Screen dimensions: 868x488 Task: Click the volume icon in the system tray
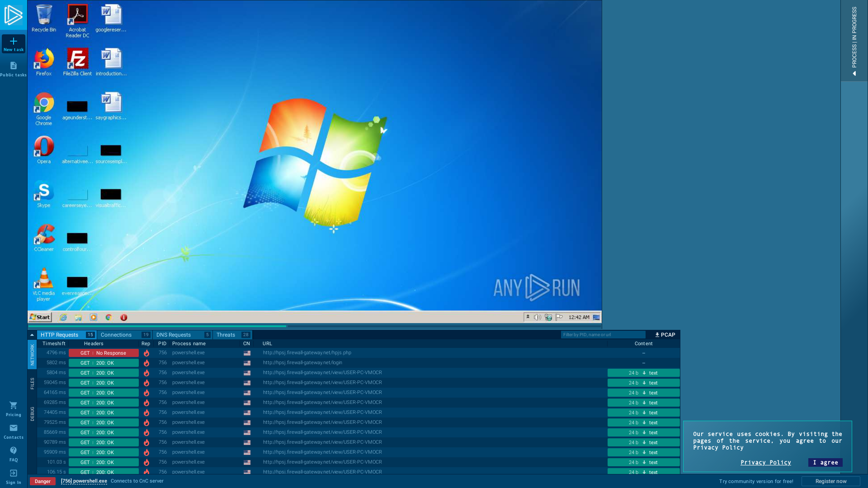[x=538, y=317]
